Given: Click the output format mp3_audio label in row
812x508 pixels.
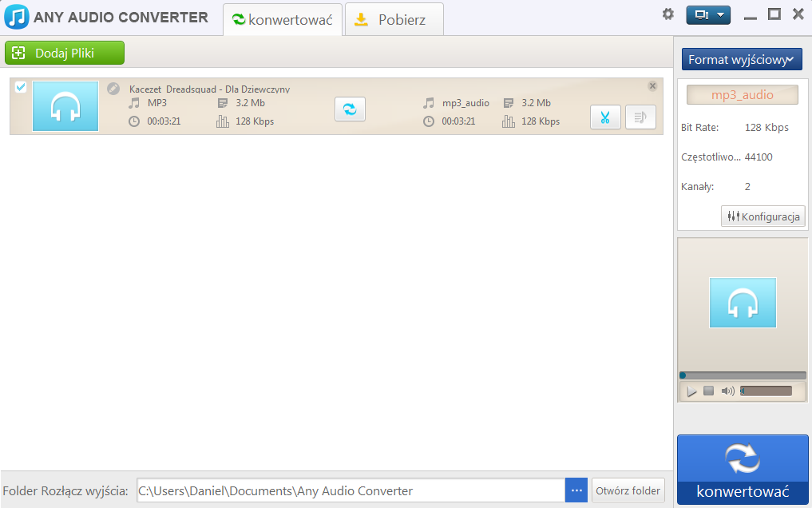Looking at the screenshot, I should (465, 103).
